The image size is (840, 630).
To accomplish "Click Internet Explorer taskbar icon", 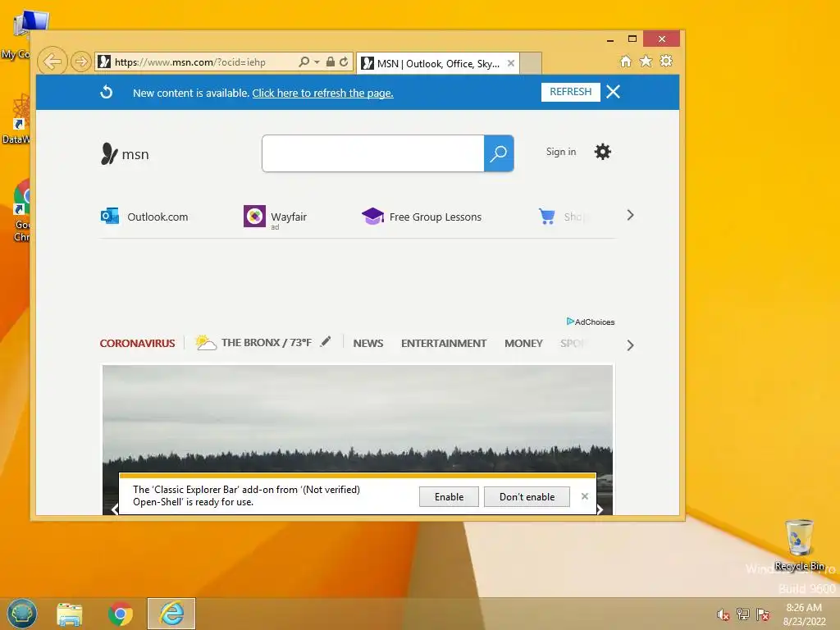I will 171,614.
